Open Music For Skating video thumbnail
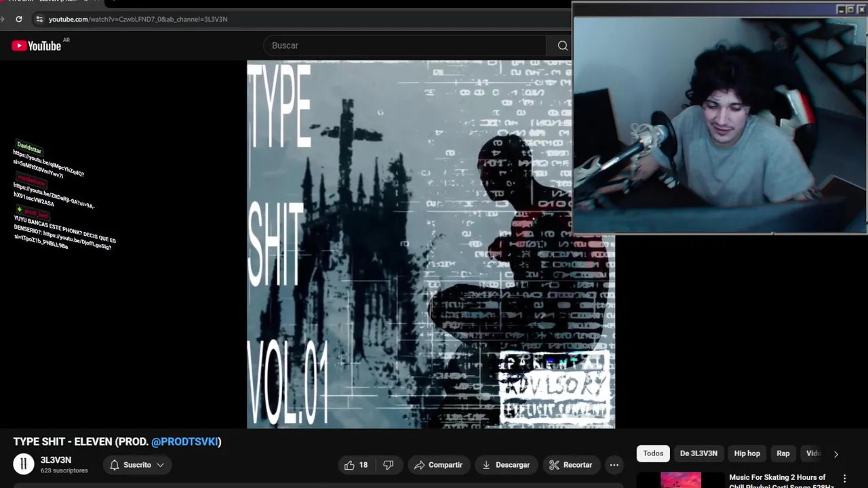 681,481
